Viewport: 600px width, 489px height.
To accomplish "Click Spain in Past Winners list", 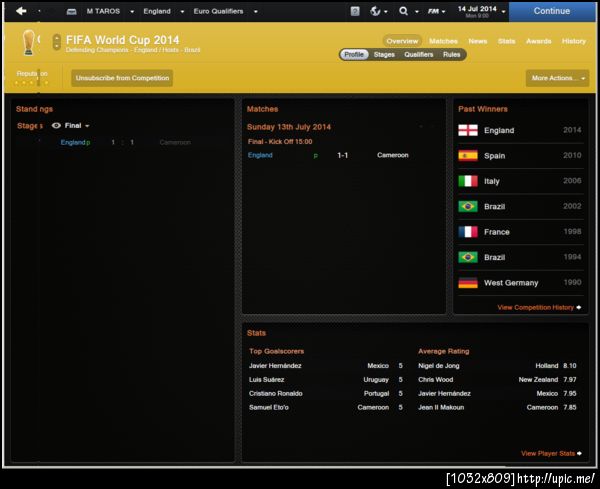I will 494,156.
